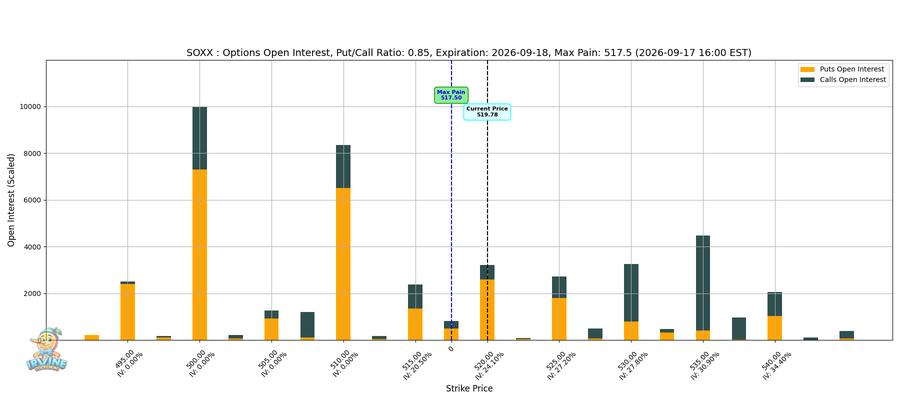Screen dimensions: 900x400
Task: Click the dark calls segment at strike 535
Action: 703,282
